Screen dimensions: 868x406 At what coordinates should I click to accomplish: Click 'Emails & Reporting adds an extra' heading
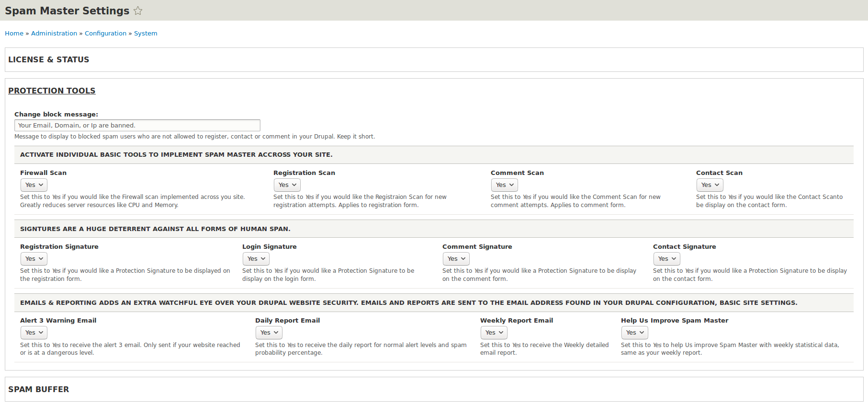[409, 302]
